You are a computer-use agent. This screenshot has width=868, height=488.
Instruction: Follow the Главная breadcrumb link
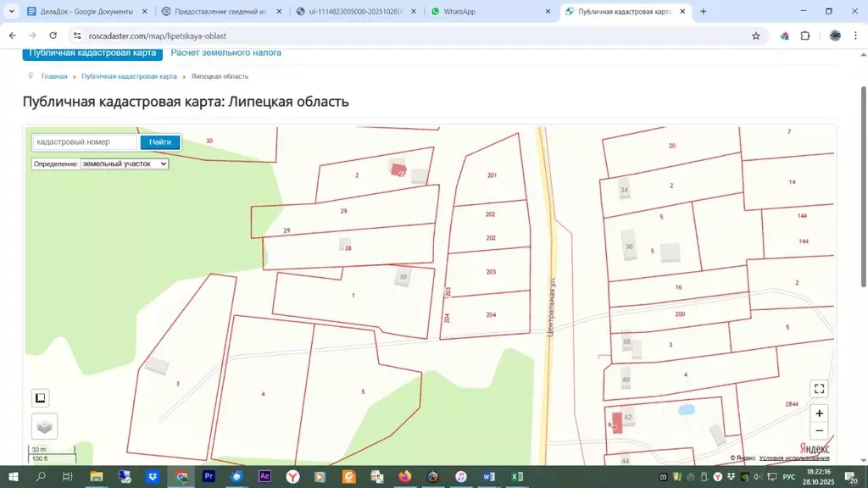(x=54, y=76)
